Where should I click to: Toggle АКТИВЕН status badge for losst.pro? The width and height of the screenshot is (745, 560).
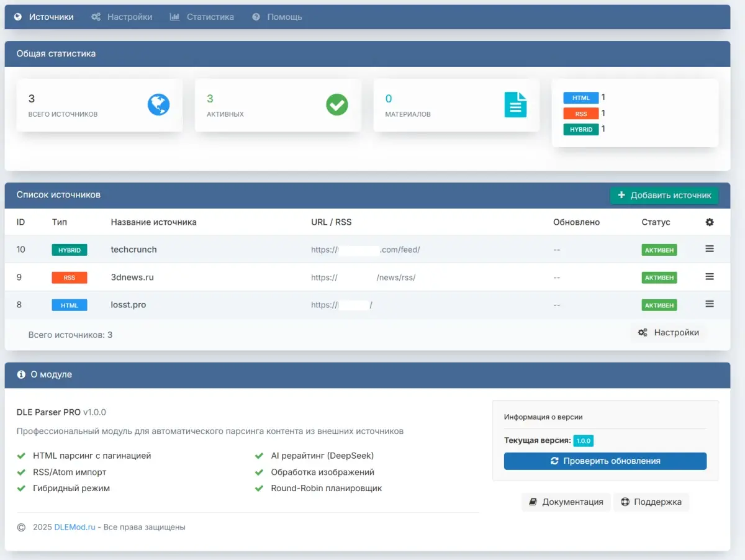pyautogui.click(x=659, y=305)
